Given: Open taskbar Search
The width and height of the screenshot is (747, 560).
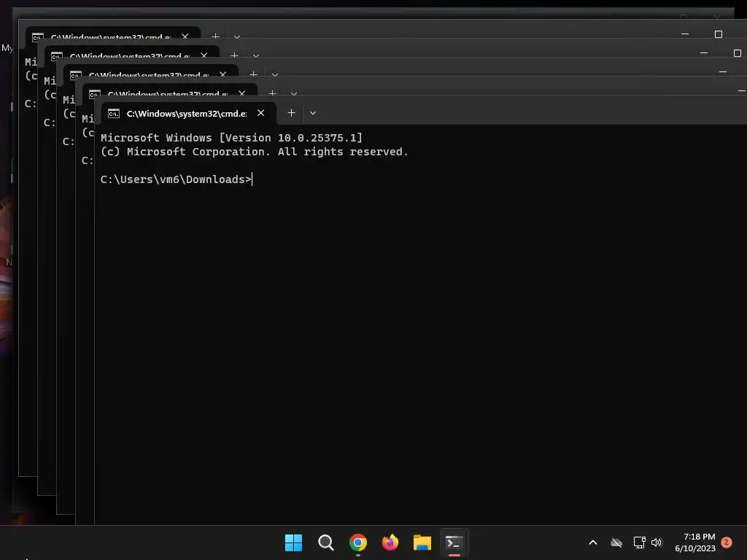Looking at the screenshot, I should [x=326, y=542].
